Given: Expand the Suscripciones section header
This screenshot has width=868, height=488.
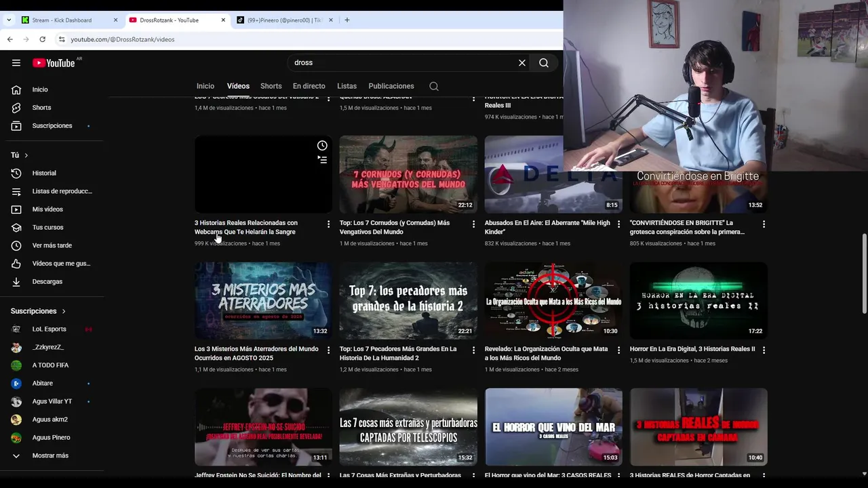Looking at the screenshot, I should coord(38,311).
